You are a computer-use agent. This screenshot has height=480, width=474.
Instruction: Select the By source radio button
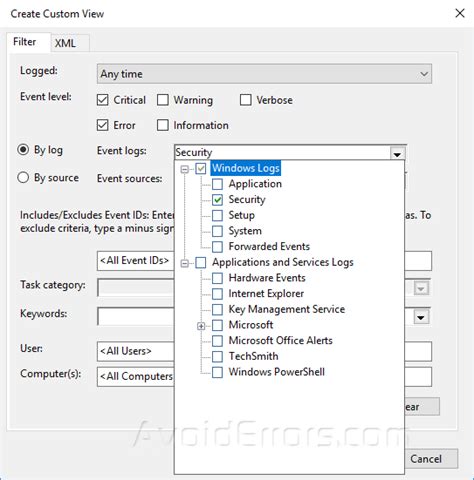pyautogui.click(x=23, y=177)
